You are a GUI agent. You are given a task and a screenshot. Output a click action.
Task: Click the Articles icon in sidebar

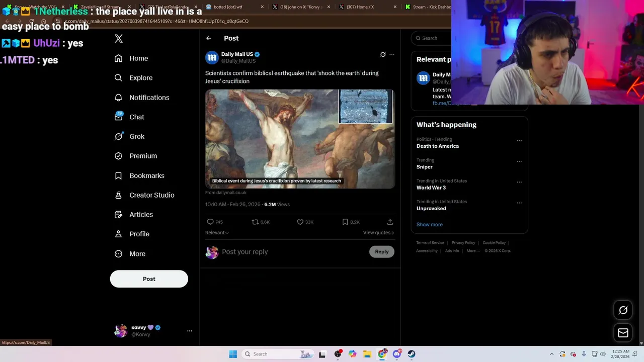click(x=118, y=215)
